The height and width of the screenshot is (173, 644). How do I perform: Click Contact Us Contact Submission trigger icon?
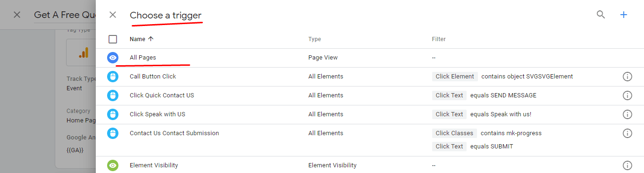(113, 133)
